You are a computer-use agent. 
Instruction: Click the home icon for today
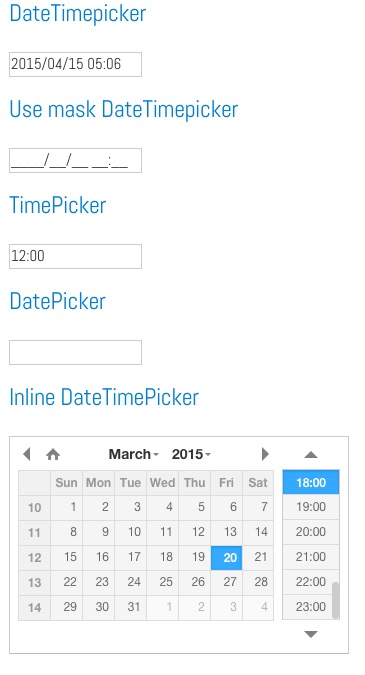click(53, 454)
